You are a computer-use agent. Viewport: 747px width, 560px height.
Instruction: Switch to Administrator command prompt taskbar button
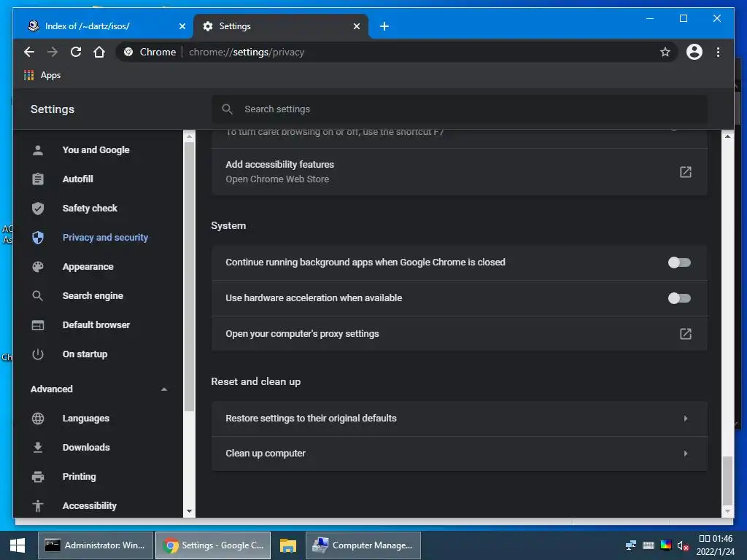click(96, 545)
